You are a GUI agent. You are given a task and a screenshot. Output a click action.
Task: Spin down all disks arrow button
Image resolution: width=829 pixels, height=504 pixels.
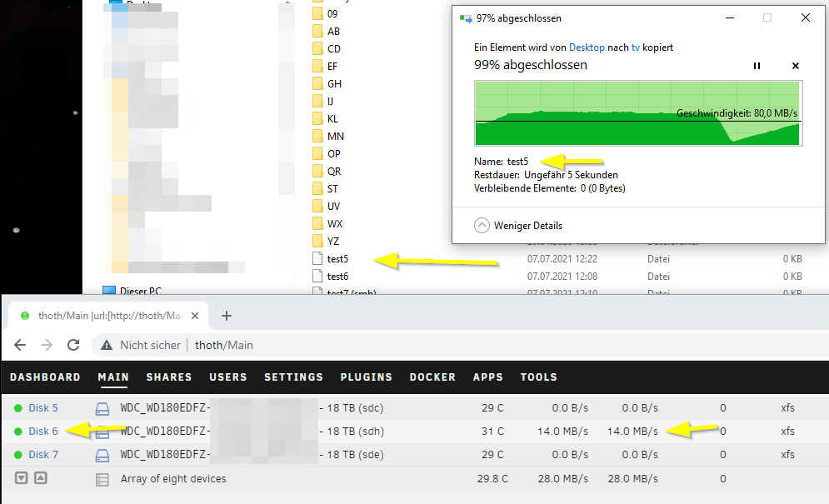pos(21,478)
